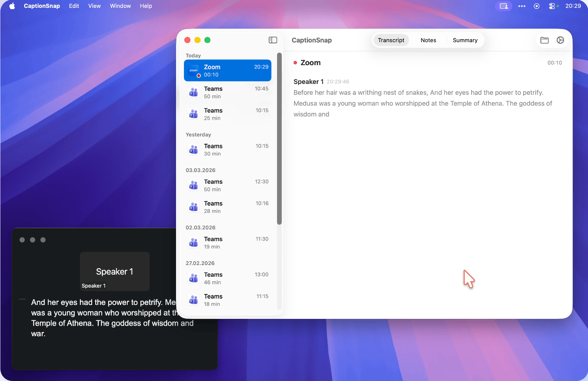The image size is (588, 381).
Task: Click the 03.03.2026 date header
Action: (201, 170)
